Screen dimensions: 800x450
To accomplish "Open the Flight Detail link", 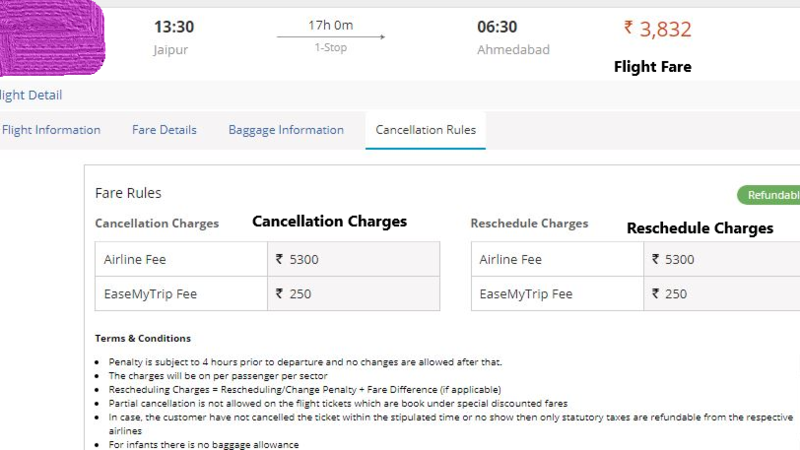I will pyautogui.click(x=31, y=95).
